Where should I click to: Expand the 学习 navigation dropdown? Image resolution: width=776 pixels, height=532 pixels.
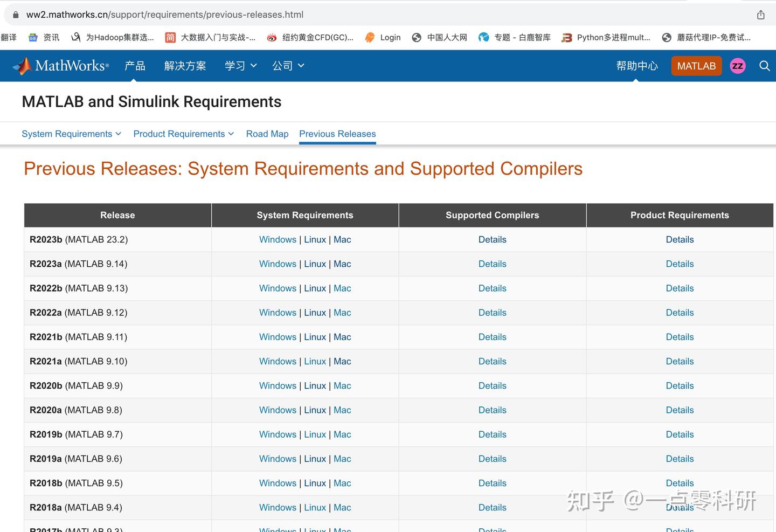[240, 66]
